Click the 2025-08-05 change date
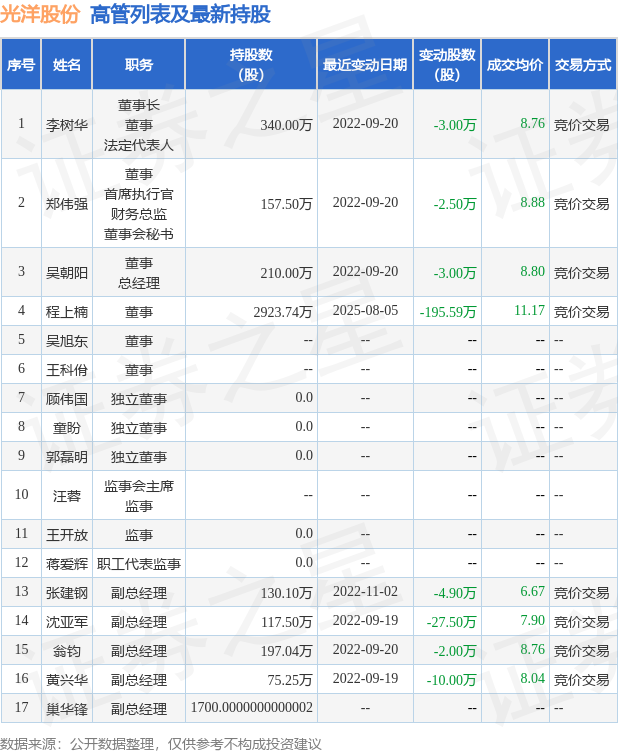This screenshot has height=753, width=618. (365, 310)
